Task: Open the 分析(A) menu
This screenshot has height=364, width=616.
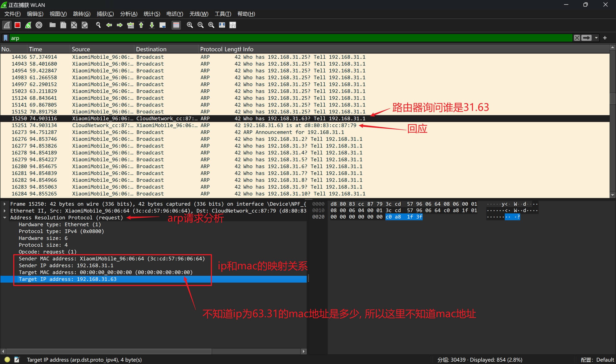Action: coord(128,14)
